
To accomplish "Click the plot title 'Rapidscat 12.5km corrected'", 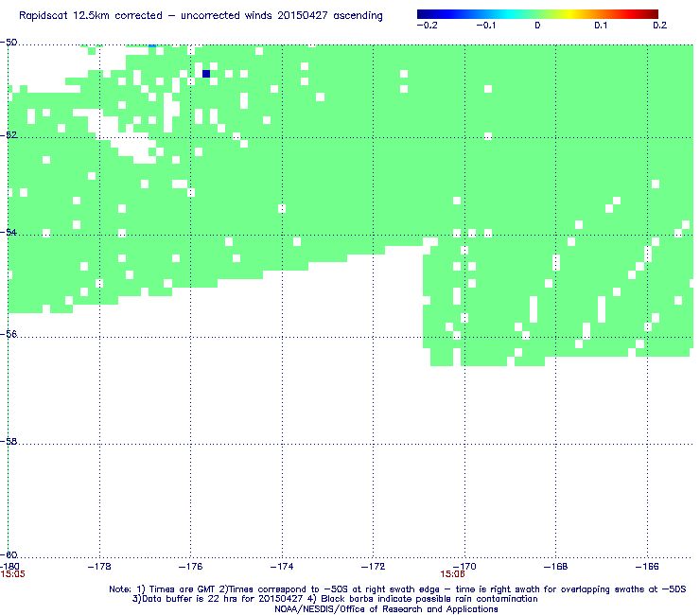I will click(201, 16).
